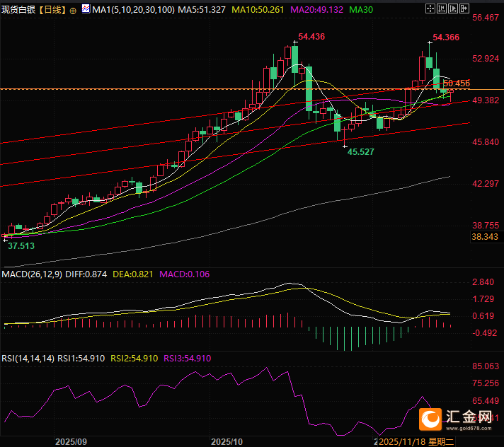Click the shift chart right arrow icon
This screenshot has height=447, width=504.
coord(464,8)
